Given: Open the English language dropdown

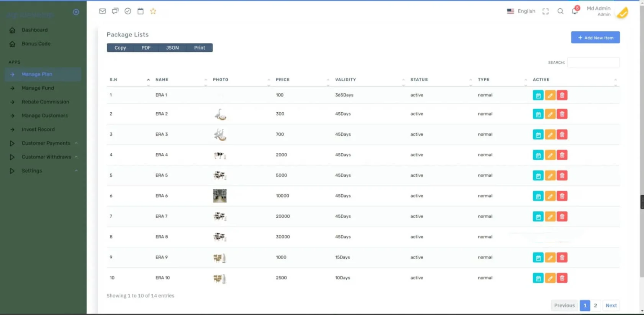Looking at the screenshot, I should pos(521,11).
